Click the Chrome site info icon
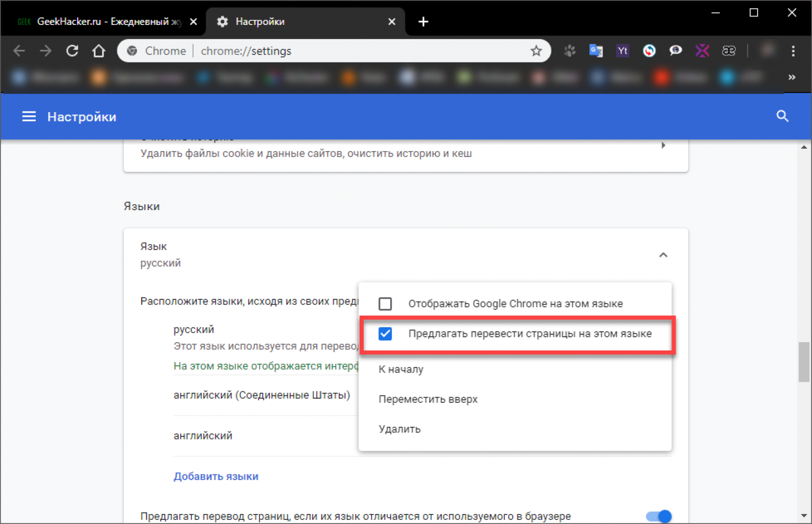Image resolution: width=812 pixels, height=524 pixels. coord(132,51)
